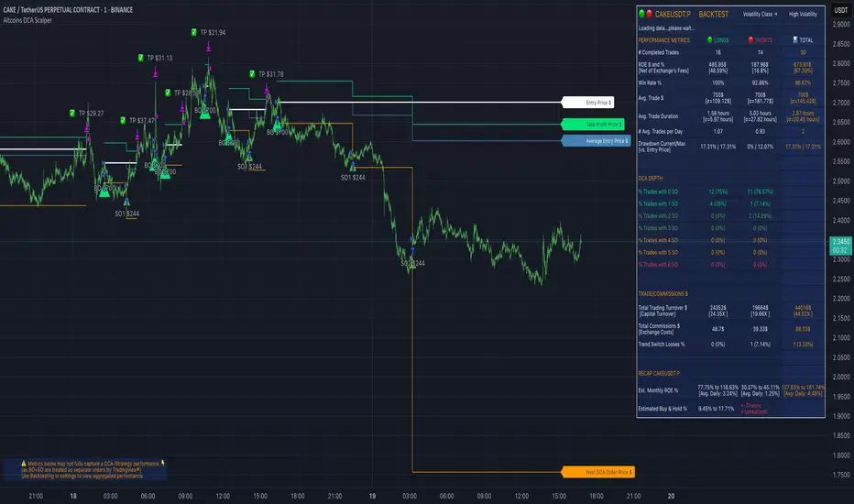Click the yellow warning triangle in the metrics note
The height and width of the screenshot is (504, 854).
coord(24,464)
